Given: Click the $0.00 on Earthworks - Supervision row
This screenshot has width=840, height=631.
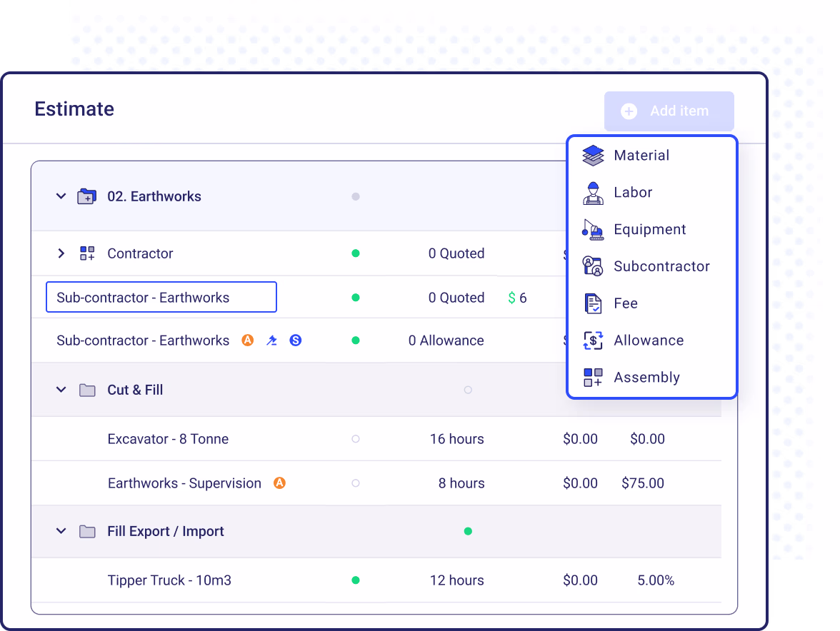Looking at the screenshot, I should point(580,483).
